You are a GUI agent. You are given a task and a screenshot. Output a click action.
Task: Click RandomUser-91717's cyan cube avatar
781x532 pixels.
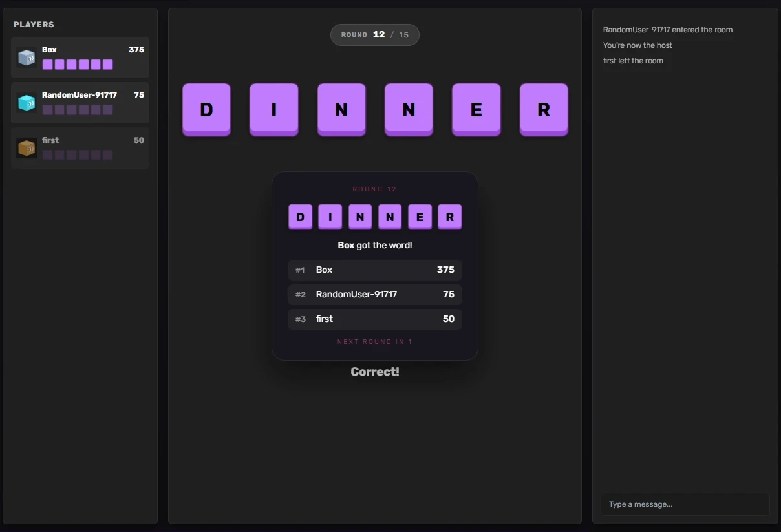[x=27, y=103]
